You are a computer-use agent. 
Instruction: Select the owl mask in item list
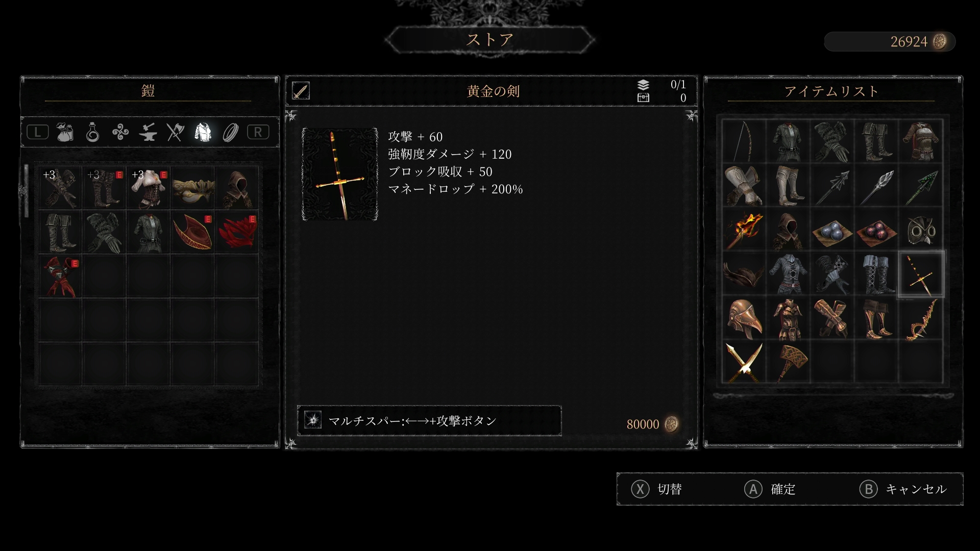(x=921, y=230)
